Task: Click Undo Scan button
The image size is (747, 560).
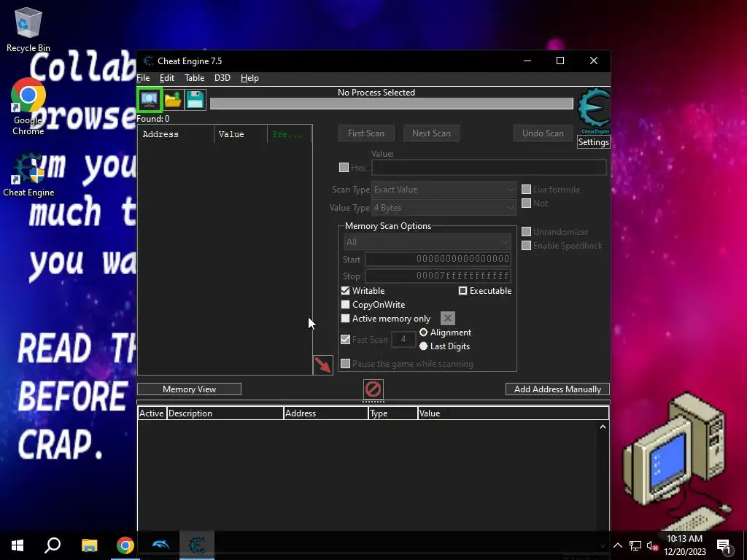Action: click(x=543, y=133)
